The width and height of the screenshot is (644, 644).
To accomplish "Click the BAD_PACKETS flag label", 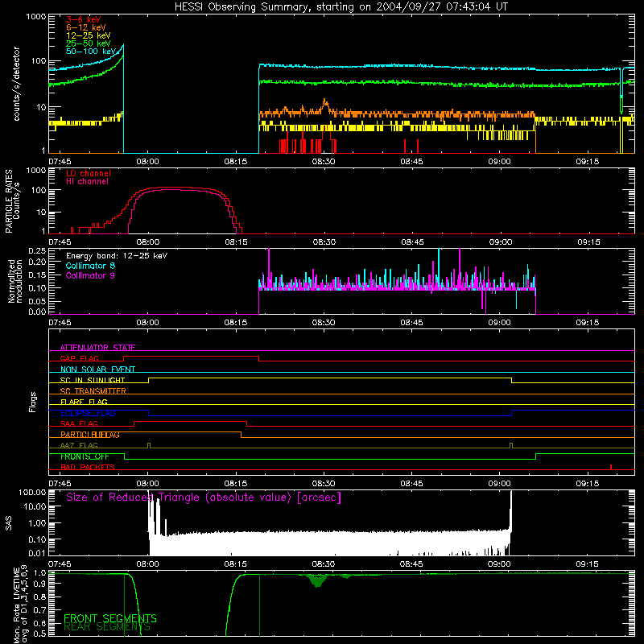I will click(x=88, y=467).
